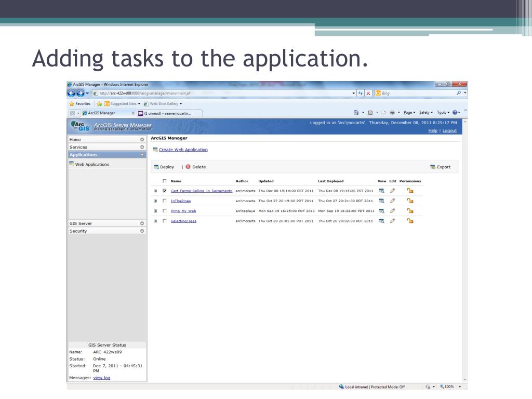Image resolution: width=532 pixels, height=399 pixels.
Task: Click the Feeds icon in IE command bar
Action: coord(370,112)
